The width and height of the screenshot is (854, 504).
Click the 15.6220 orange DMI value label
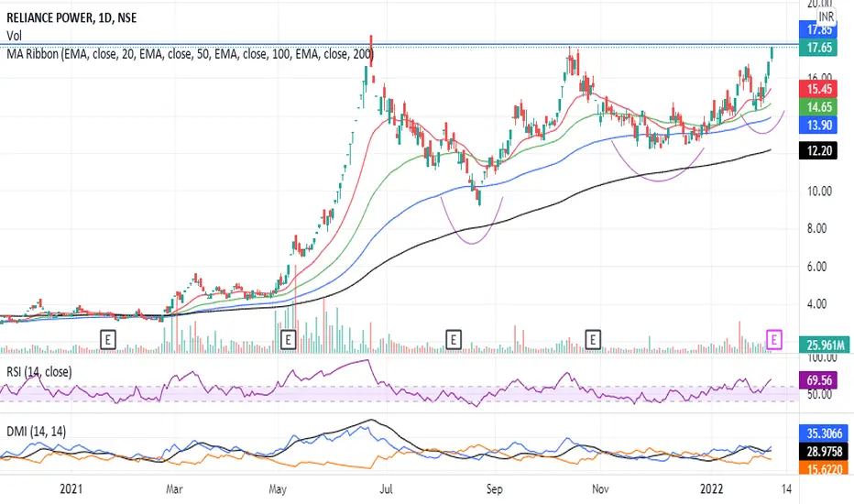[824, 468]
